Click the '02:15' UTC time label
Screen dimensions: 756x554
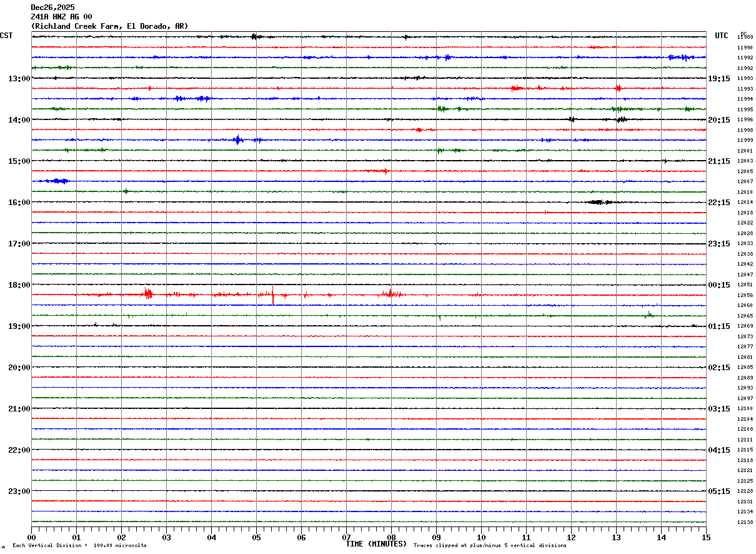coord(719,368)
